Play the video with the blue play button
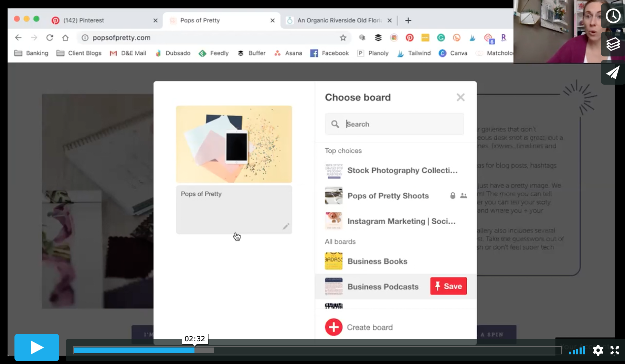 37,347
